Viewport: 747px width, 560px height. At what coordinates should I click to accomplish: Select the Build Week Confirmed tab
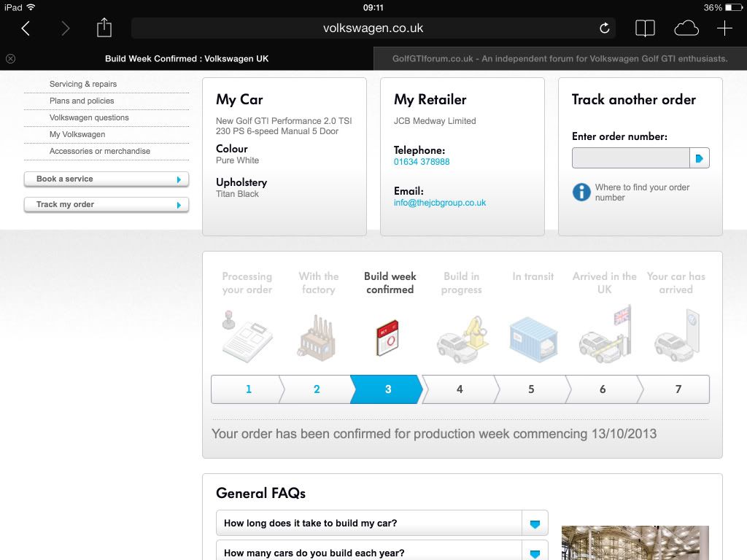[x=187, y=58]
